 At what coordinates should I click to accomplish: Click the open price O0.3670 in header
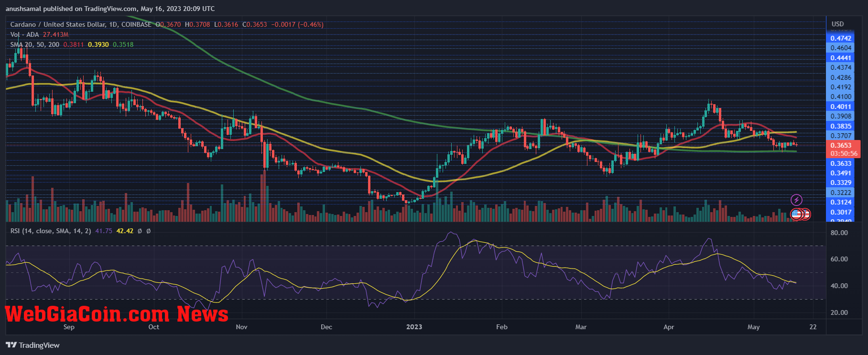tap(168, 24)
